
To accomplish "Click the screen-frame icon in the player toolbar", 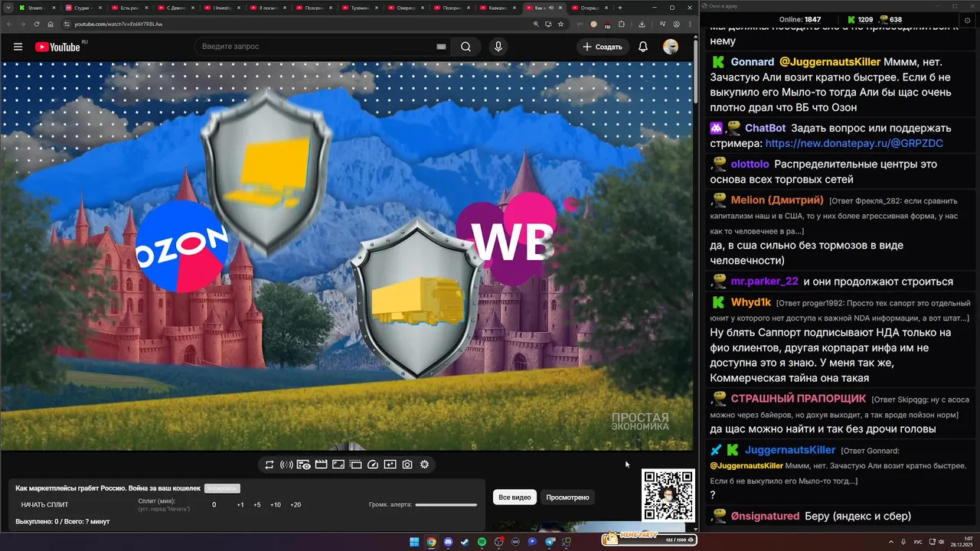I will click(x=338, y=465).
